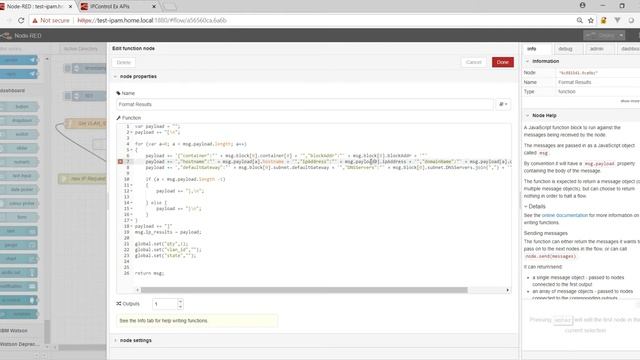This screenshot has width=640, height=360.
Task: Select the audio out node in palette
Action: pyautogui.click(x=18, y=273)
